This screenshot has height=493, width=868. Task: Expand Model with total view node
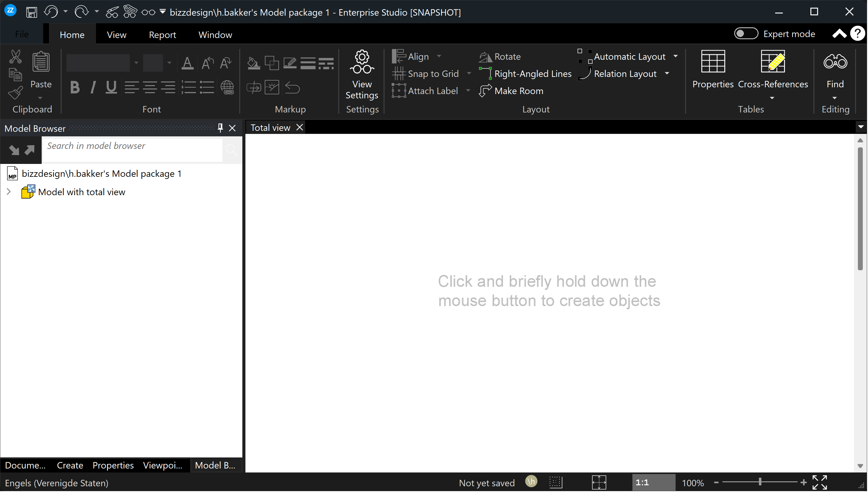point(9,192)
